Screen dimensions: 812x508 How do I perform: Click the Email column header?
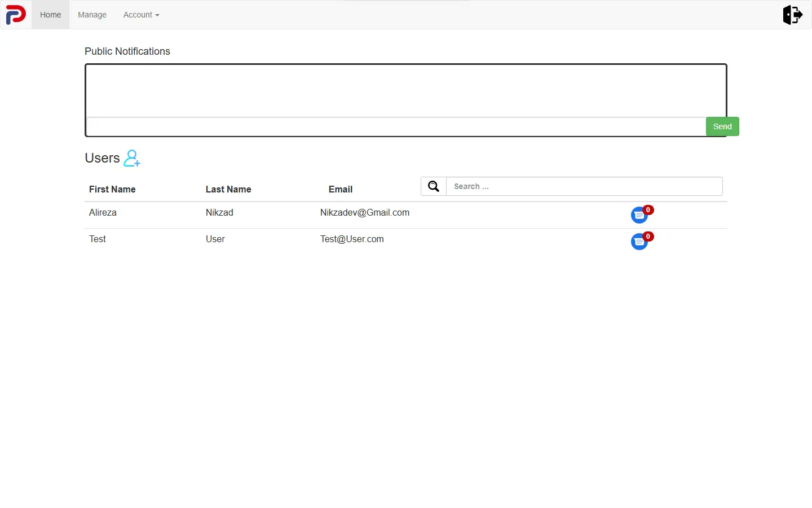[x=341, y=189]
